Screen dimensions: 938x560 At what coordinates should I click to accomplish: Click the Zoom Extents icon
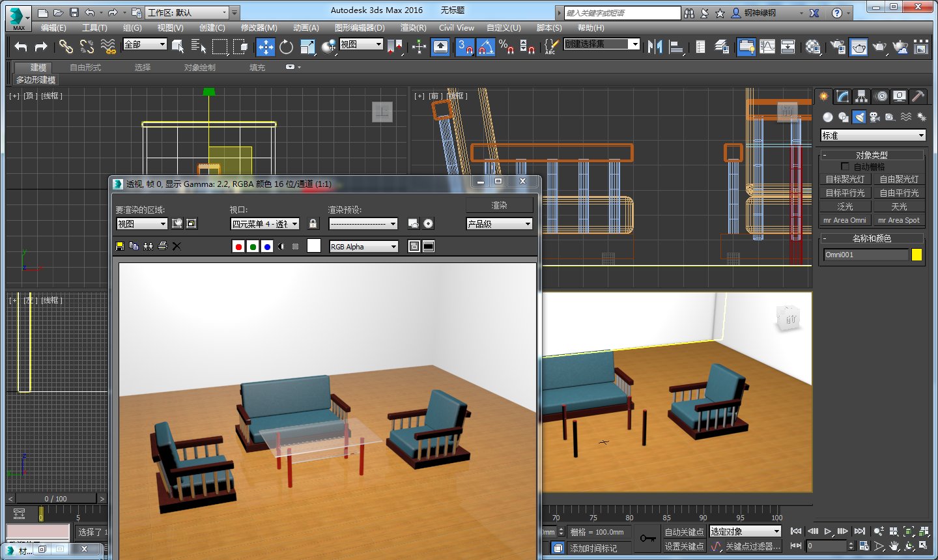coord(909,531)
